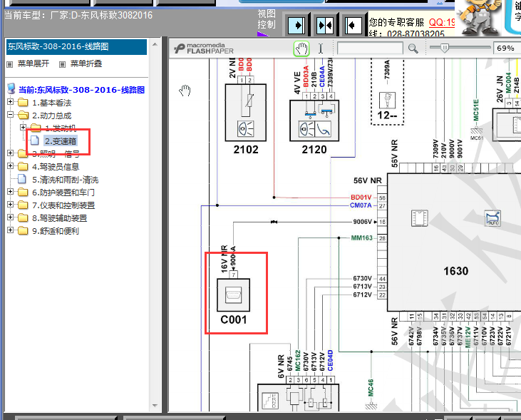Click the 菜单折叠 collapse-all link

click(86, 63)
